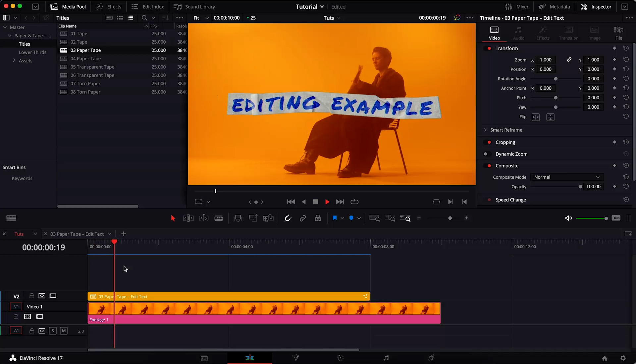636x364 pixels.
Task: Click the Edit Index menu item
Action: tap(148, 7)
